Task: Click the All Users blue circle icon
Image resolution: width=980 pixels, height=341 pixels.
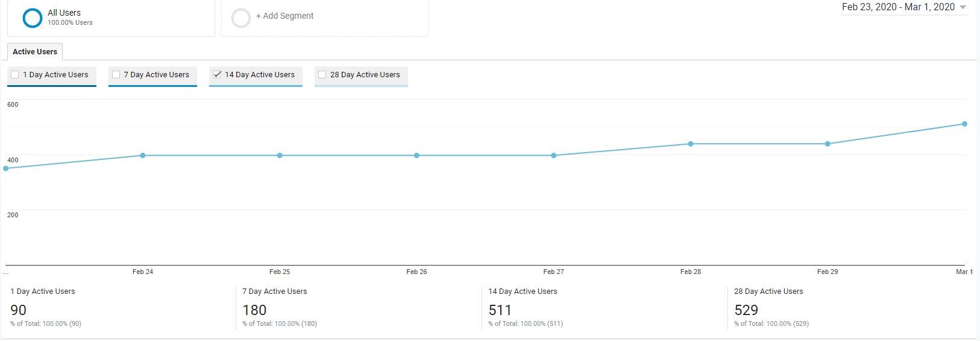Action: 32,18
